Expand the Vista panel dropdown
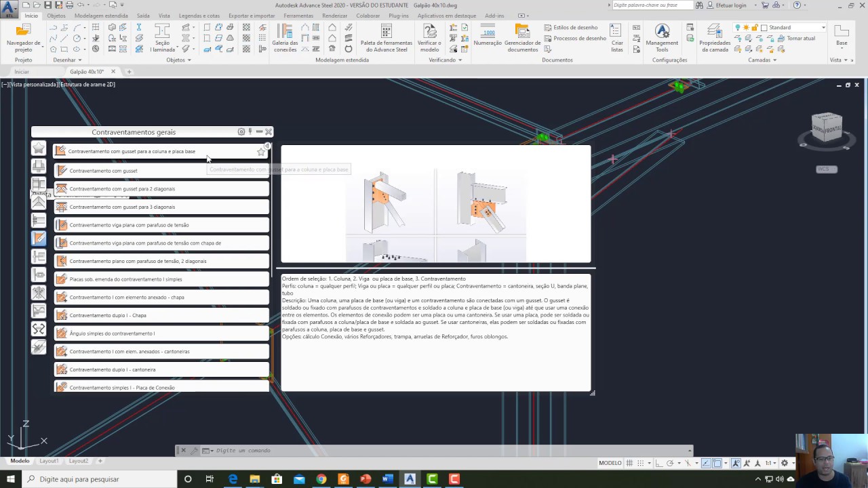This screenshot has width=868, height=488. tap(840, 60)
